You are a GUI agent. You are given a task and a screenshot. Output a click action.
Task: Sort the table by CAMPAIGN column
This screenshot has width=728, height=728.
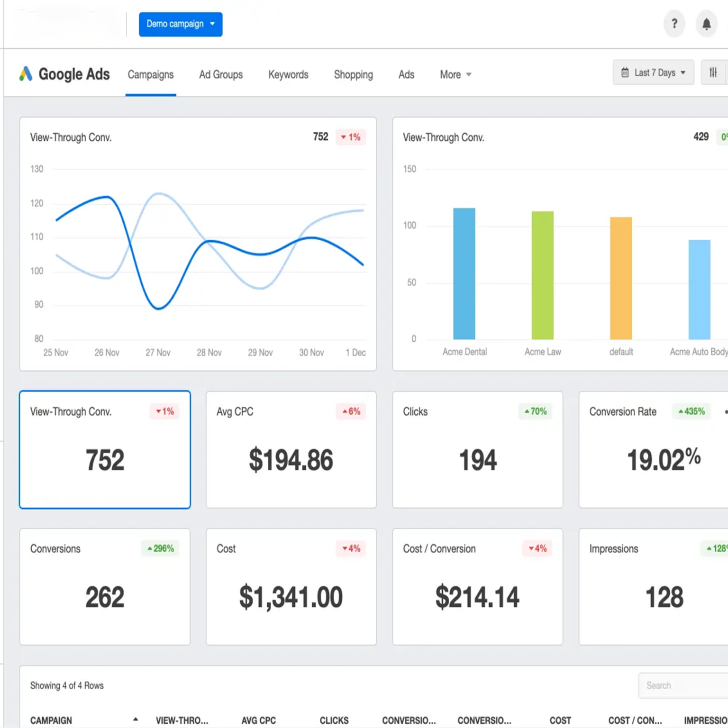pyautogui.click(x=51, y=720)
